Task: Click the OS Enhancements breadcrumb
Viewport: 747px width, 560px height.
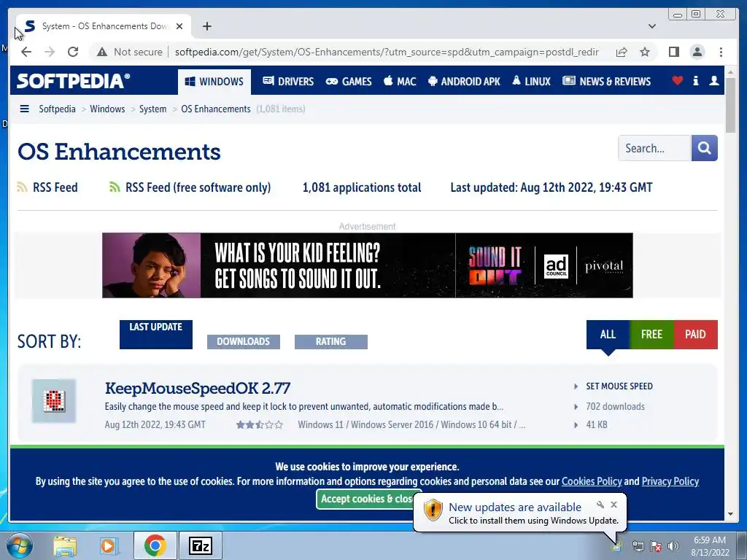Action: coord(216,109)
